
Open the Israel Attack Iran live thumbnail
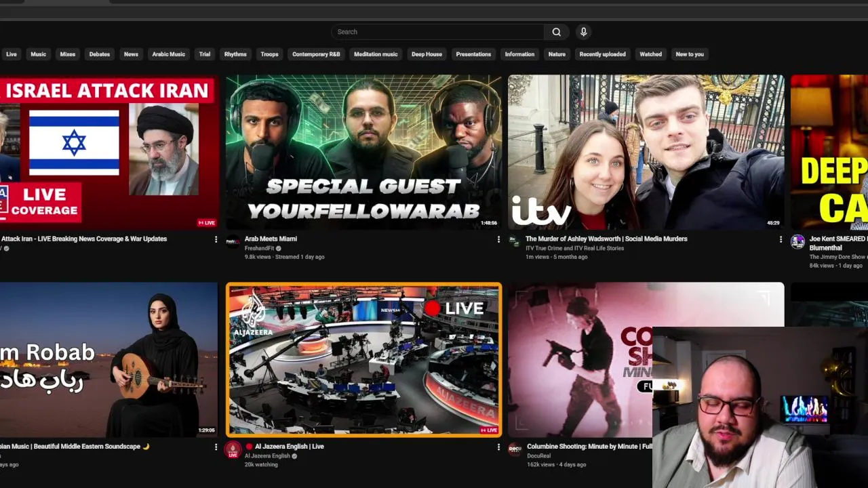108,152
